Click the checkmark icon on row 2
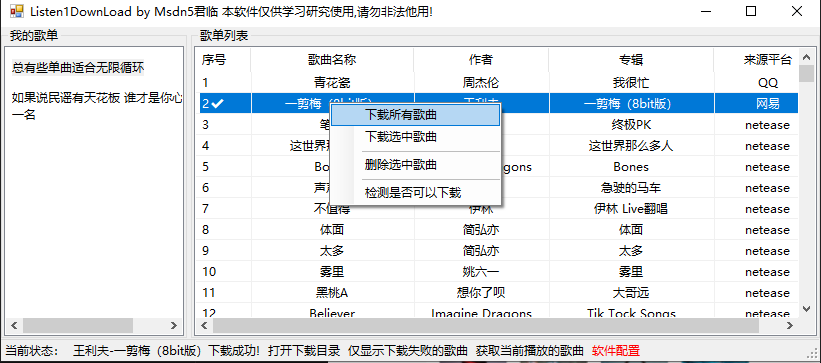 tap(217, 104)
